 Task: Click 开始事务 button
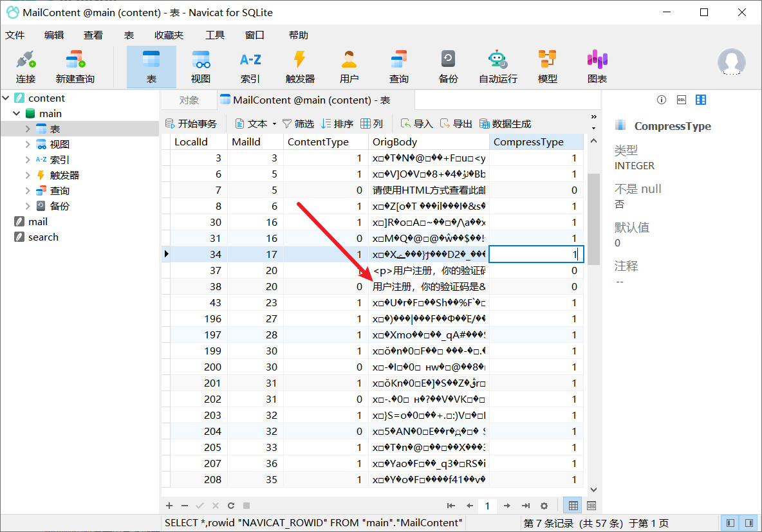coord(191,124)
